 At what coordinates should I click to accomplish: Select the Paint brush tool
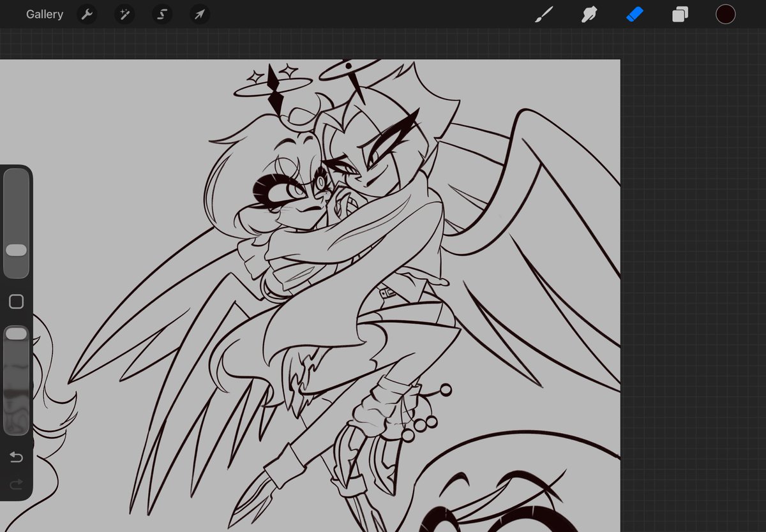click(x=543, y=14)
